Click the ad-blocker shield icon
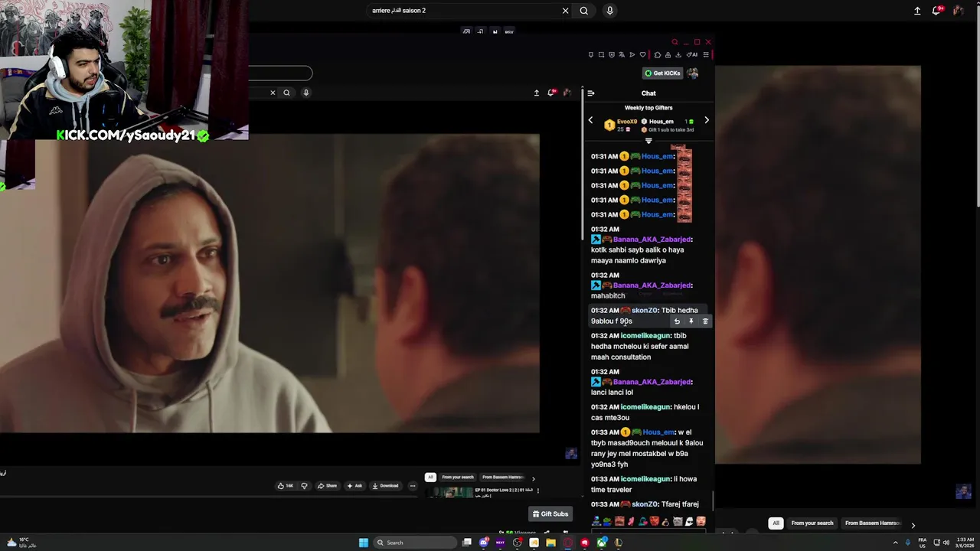This screenshot has width=980, height=551. (x=612, y=54)
